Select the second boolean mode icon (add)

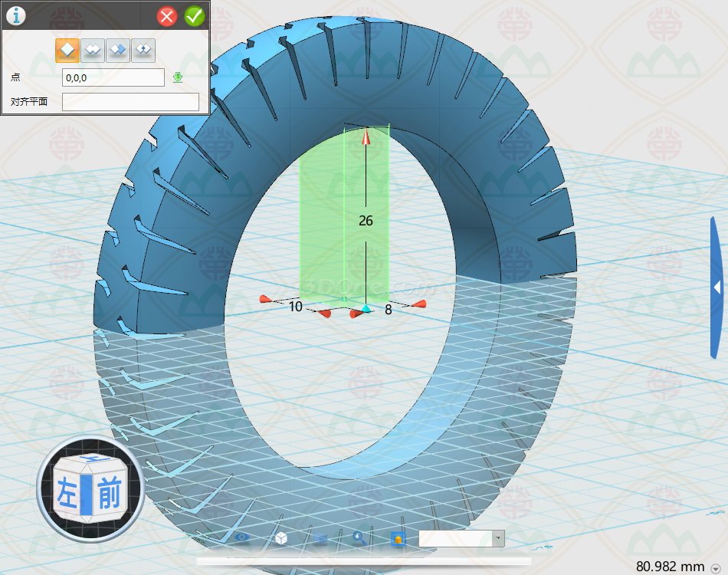93,51
